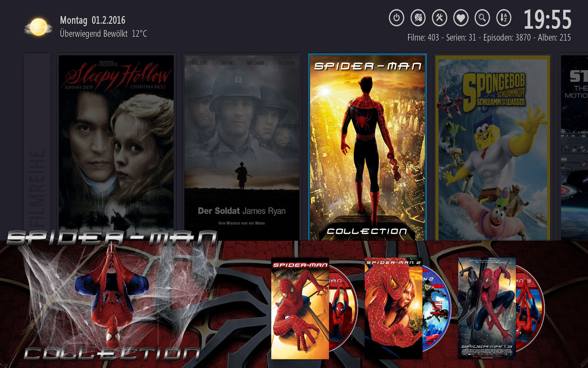Open search with the magnifier icon

click(482, 18)
